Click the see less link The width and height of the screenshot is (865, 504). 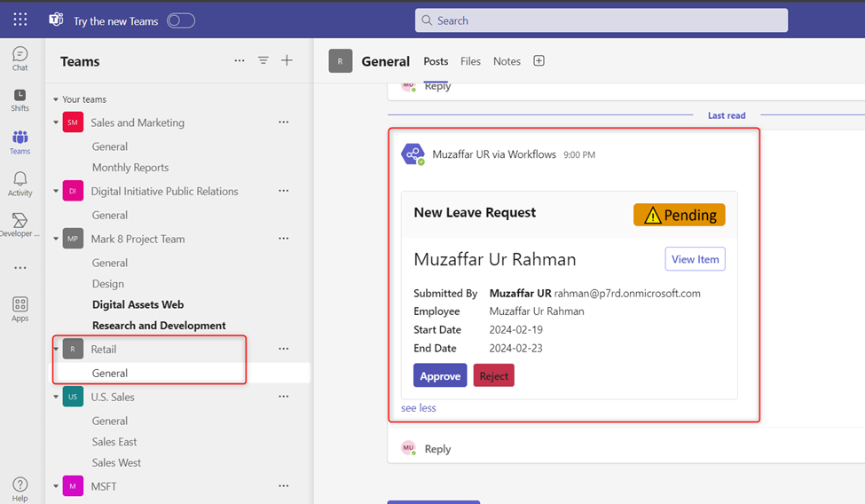coord(418,408)
